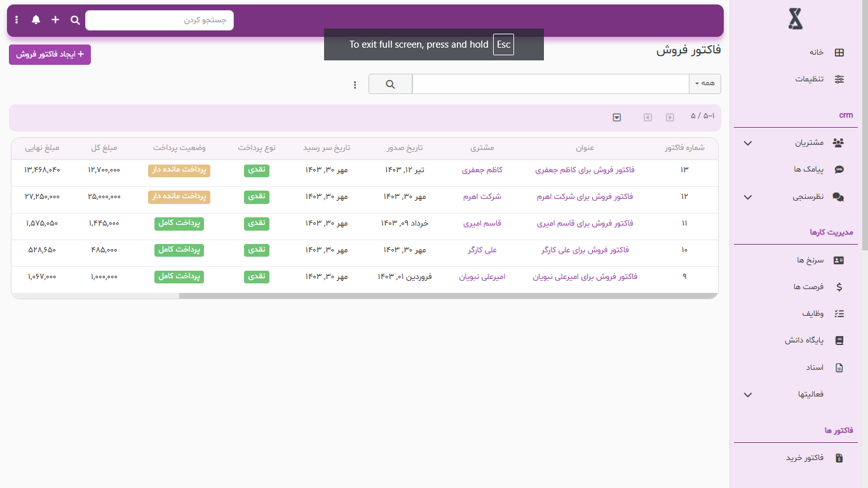868x488 pixels.
Task: Expand the مشتریان submenu chevron
Action: coord(748,144)
